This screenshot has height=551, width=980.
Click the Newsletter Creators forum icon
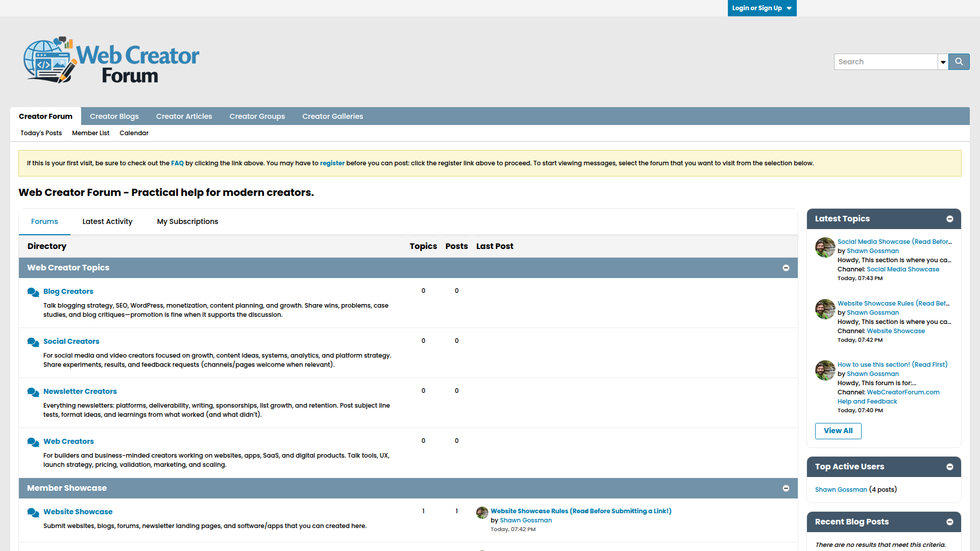click(33, 392)
